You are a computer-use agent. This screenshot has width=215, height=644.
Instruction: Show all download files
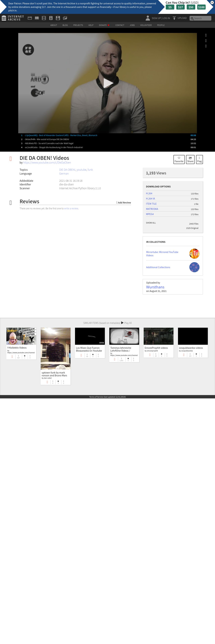coord(151,223)
